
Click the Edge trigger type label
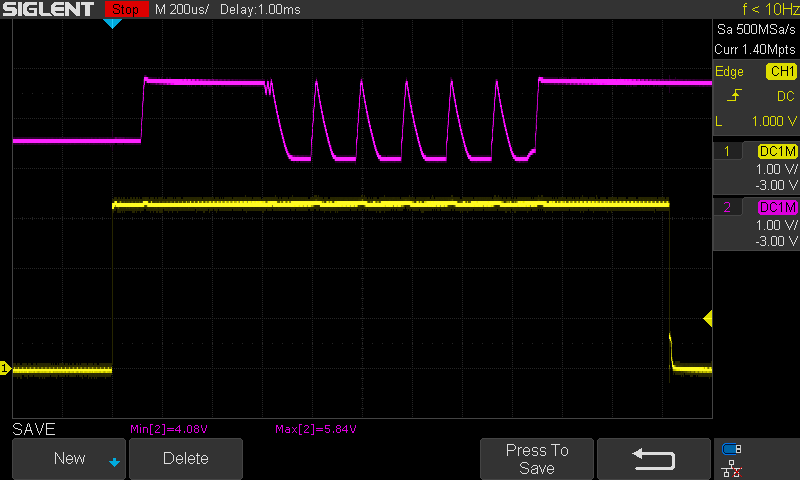click(x=729, y=71)
